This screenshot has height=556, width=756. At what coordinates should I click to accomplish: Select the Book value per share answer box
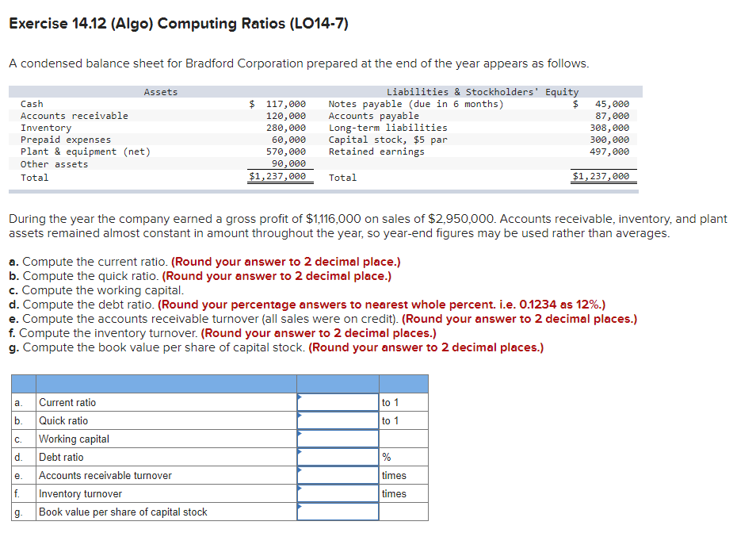tap(338, 512)
